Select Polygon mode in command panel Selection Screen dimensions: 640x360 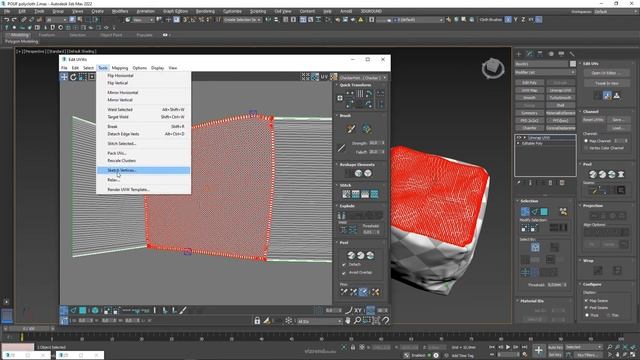[544, 211]
